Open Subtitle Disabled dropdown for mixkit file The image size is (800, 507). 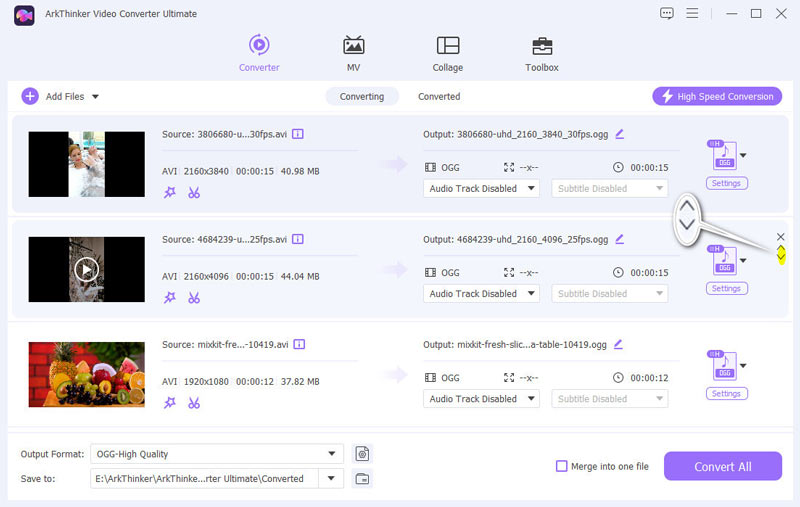click(x=610, y=398)
